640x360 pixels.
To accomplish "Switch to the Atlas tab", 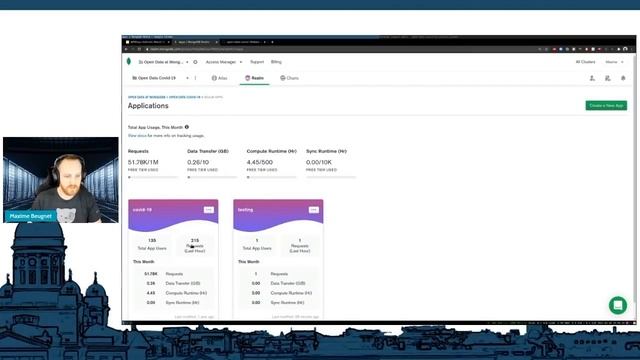I will (x=220, y=78).
